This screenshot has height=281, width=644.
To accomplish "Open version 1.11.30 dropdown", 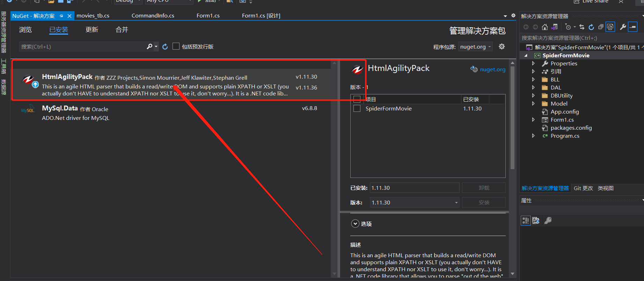I will (x=414, y=202).
